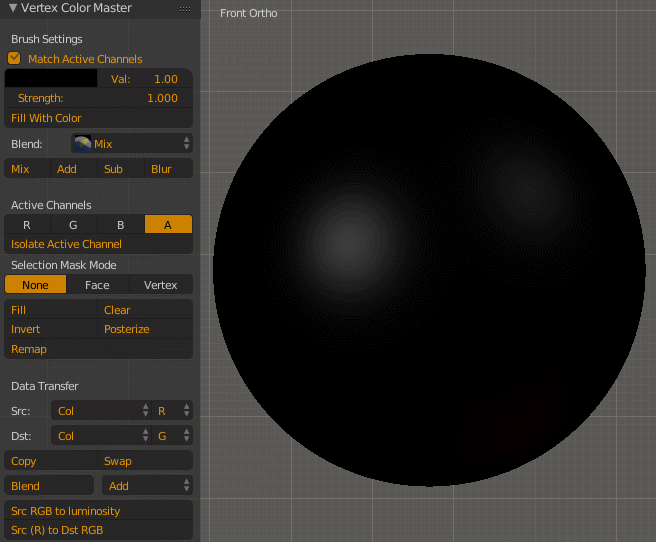Open the Add blend operation dropdown
The height and width of the screenshot is (542, 656).
(147, 486)
